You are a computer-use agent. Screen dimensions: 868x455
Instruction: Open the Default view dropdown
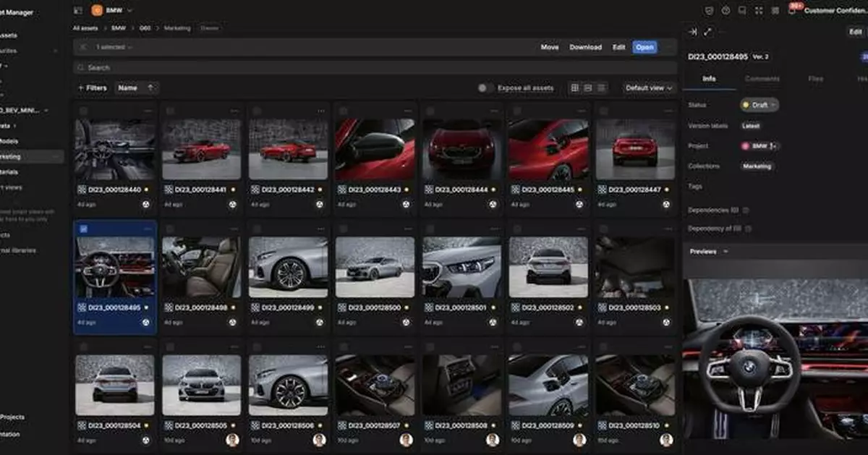coord(647,88)
